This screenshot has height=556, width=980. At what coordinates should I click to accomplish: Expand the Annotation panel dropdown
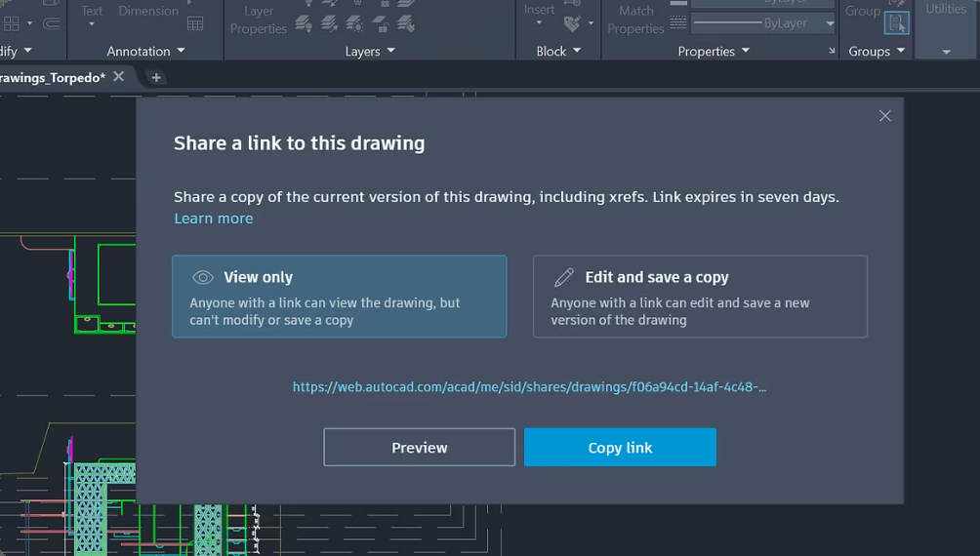pyautogui.click(x=182, y=50)
